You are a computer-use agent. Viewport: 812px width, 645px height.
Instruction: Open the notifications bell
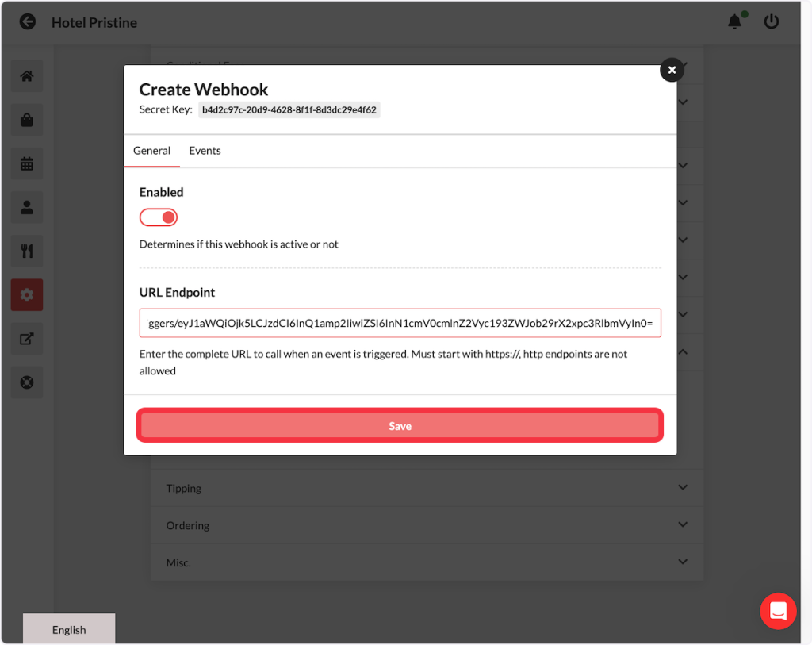pyautogui.click(x=735, y=22)
